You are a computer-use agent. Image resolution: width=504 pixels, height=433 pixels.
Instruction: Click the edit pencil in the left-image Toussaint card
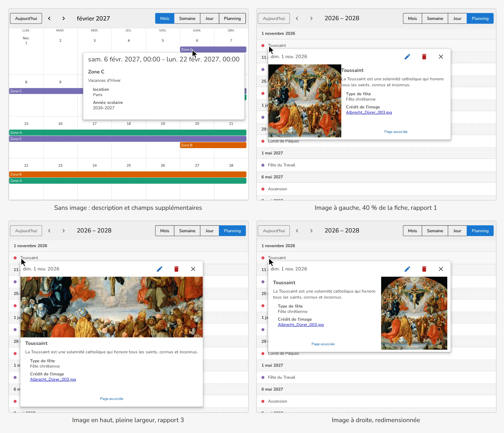pyautogui.click(x=407, y=57)
